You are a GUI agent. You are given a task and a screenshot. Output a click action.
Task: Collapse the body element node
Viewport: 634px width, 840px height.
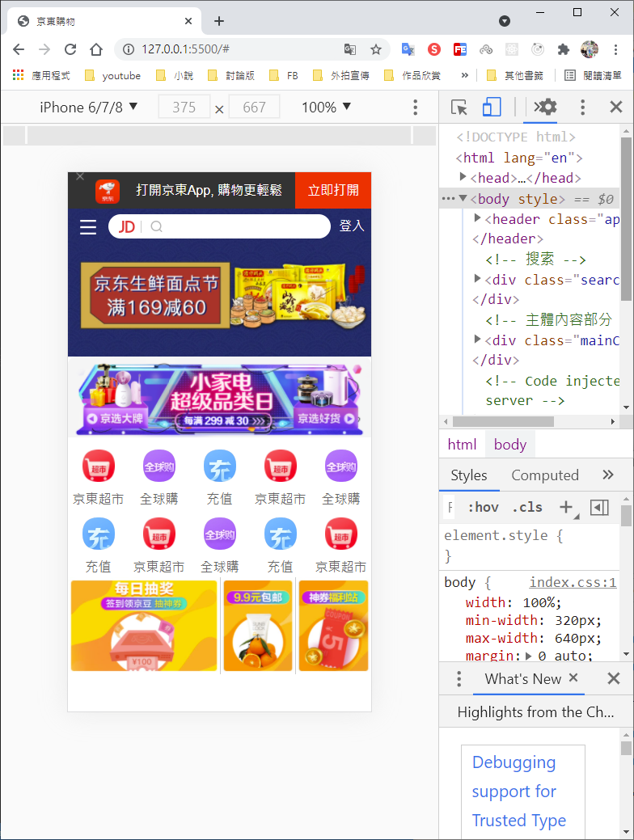[x=463, y=198]
